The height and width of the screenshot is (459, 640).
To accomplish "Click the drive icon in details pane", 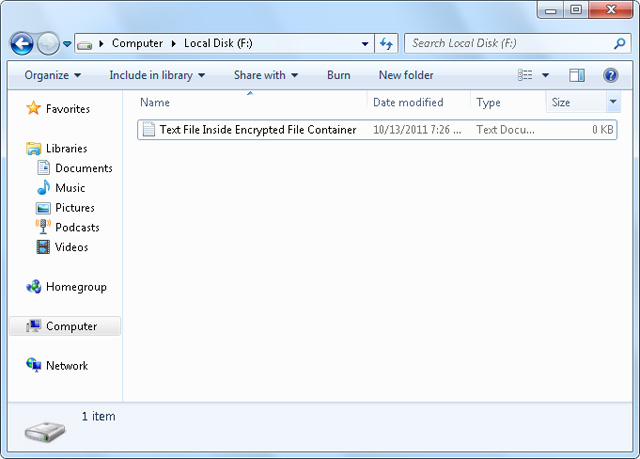I will coord(45,432).
